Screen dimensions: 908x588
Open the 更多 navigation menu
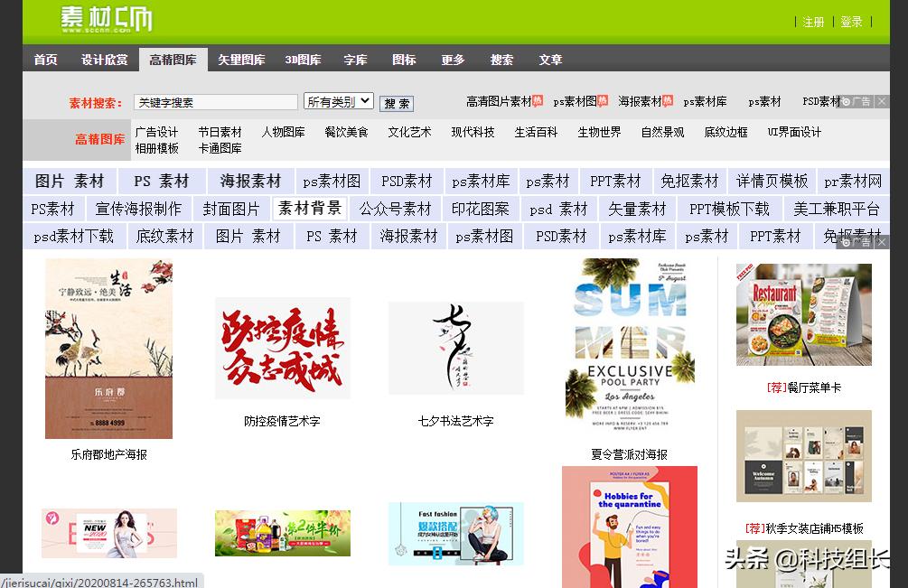pyautogui.click(x=452, y=60)
